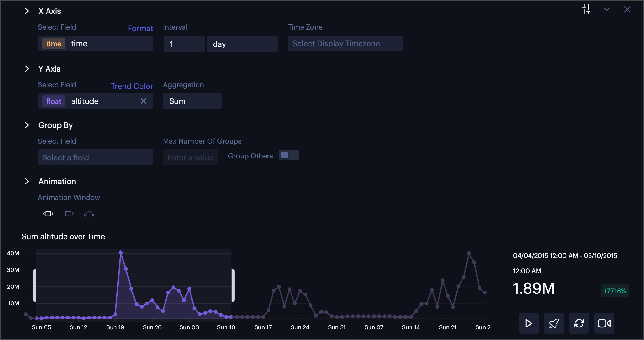Click the Sun 31 axis label
The width and height of the screenshot is (644, 340).
pyautogui.click(x=337, y=327)
